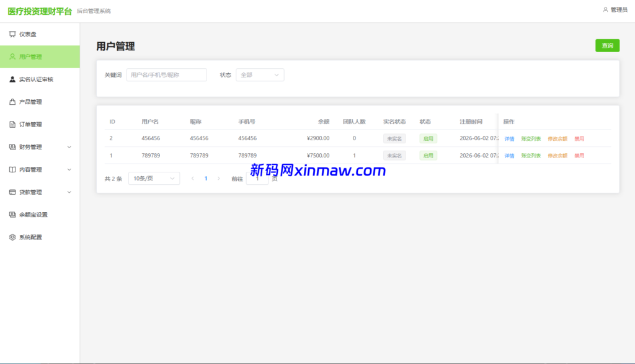The height and width of the screenshot is (364, 635).
Task: Open 详情 for user 456456
Action: 509,139
